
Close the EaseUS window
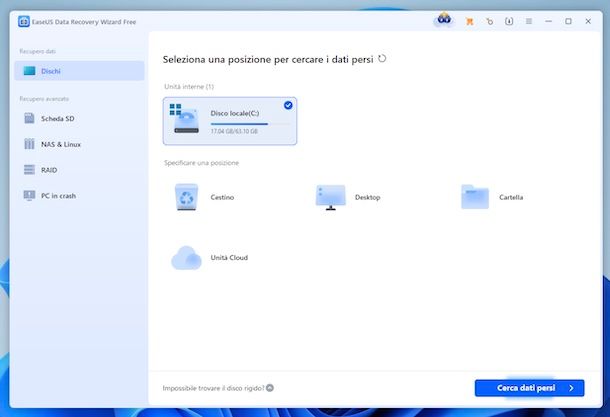click(x=588, y=21)
